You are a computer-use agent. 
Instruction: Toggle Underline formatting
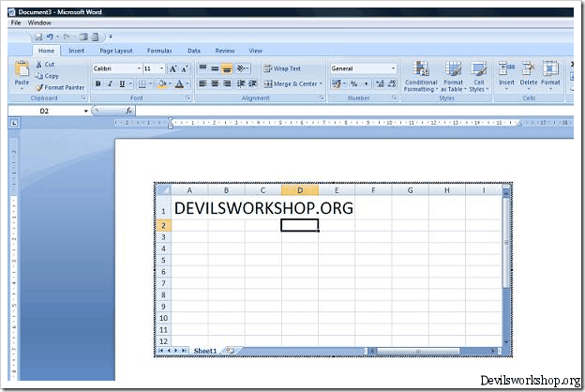[122, 84]
